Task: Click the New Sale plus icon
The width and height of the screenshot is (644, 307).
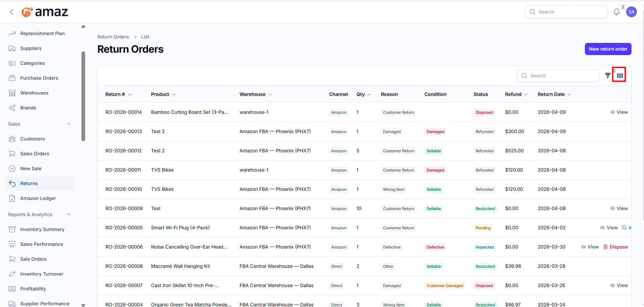Action: pos(12,169)
